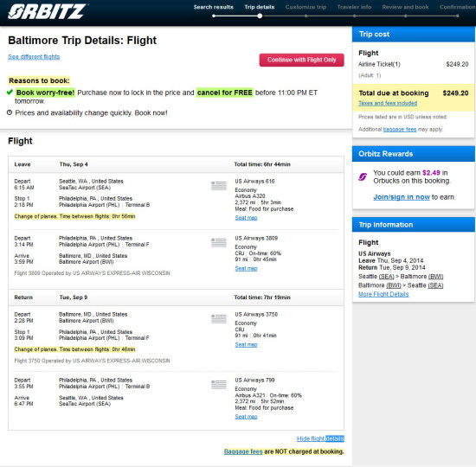Click Total time: 7hr 19min text
The height and width of the screenshot is (467, 476).
click(x=262, y=297)
